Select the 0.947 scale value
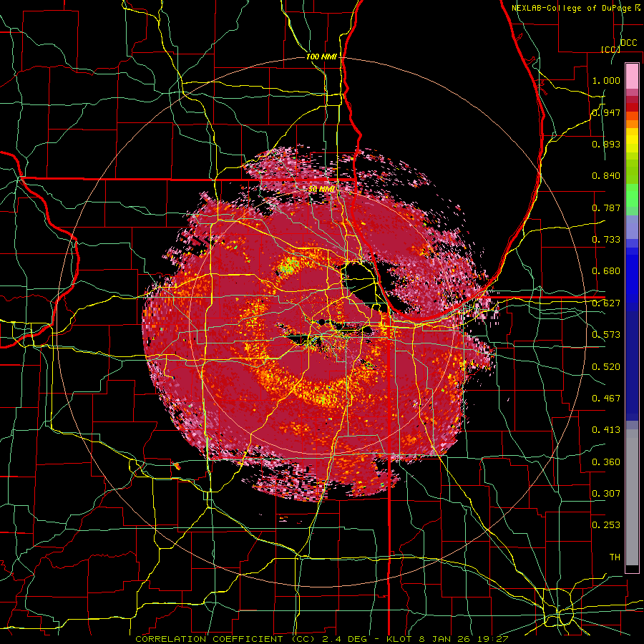The image size is (644, 644). click(606, 112)
